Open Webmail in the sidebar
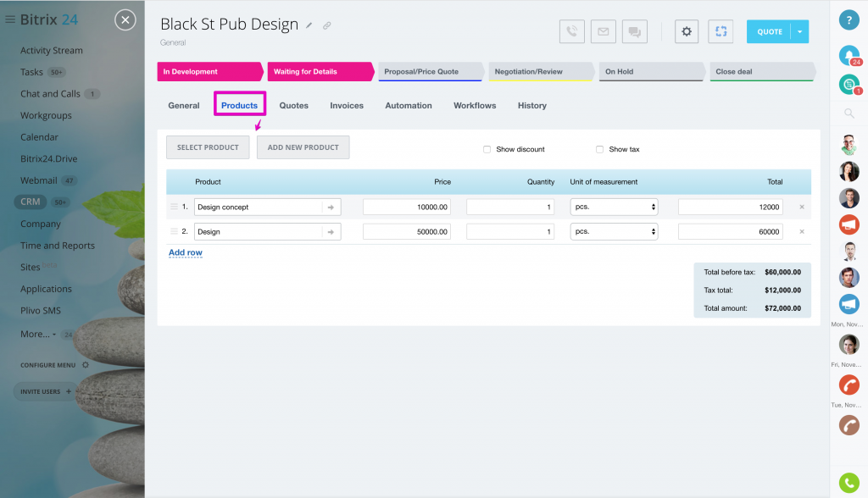 point(39,180)
